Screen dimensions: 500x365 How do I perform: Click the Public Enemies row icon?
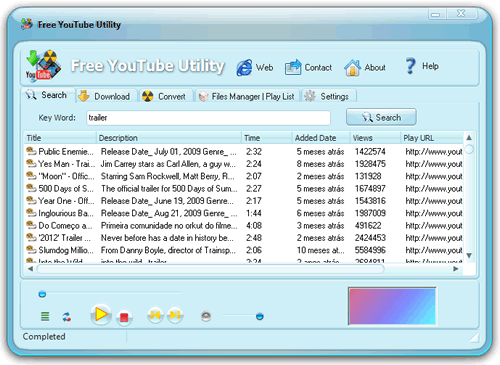[x=31, y=151]
